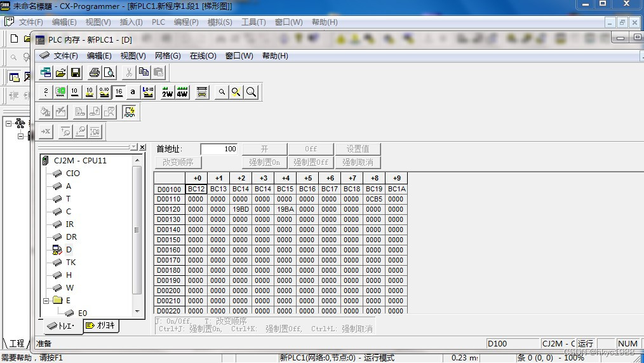This screenshot has height=363, width=644.
Task: Switch to the second memory tab at bottom
Action: [x=102, y=325]
